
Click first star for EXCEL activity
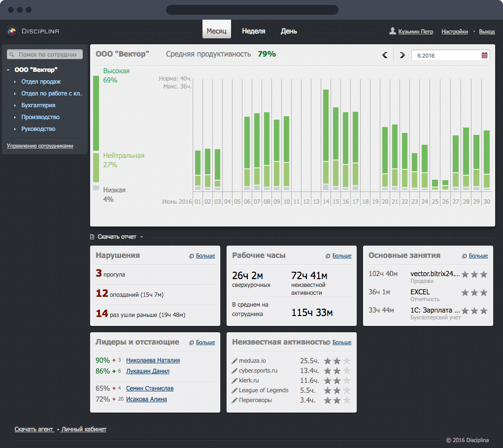[x=465, y=292]
